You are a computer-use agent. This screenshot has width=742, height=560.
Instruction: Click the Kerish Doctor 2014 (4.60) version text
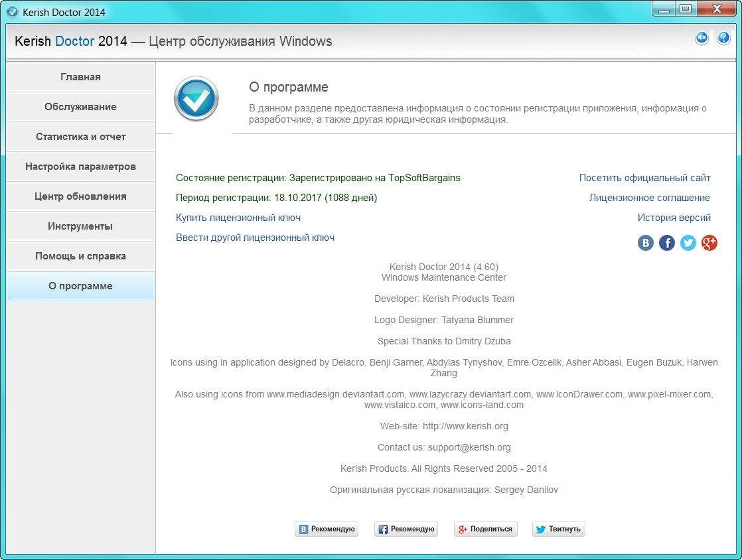click(x=444, y=267)
